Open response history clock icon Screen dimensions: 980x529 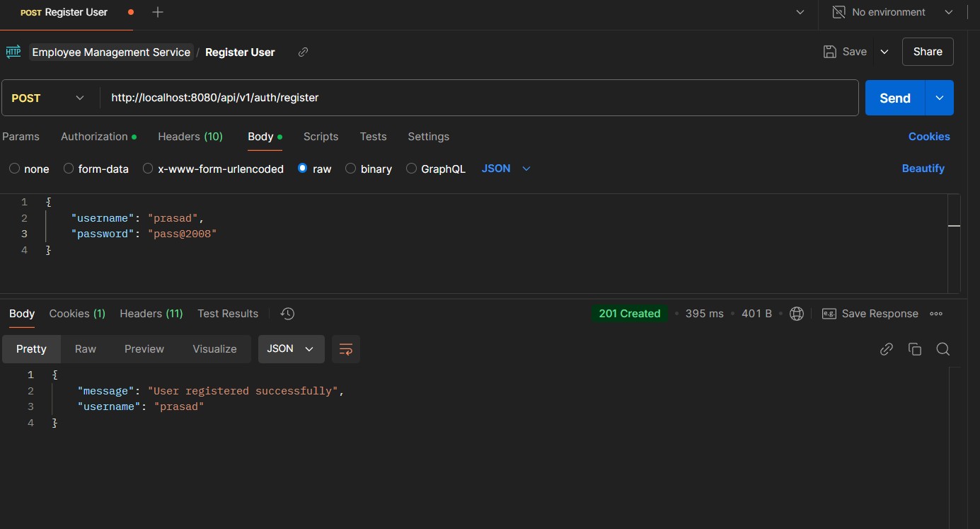coord(287,314)
